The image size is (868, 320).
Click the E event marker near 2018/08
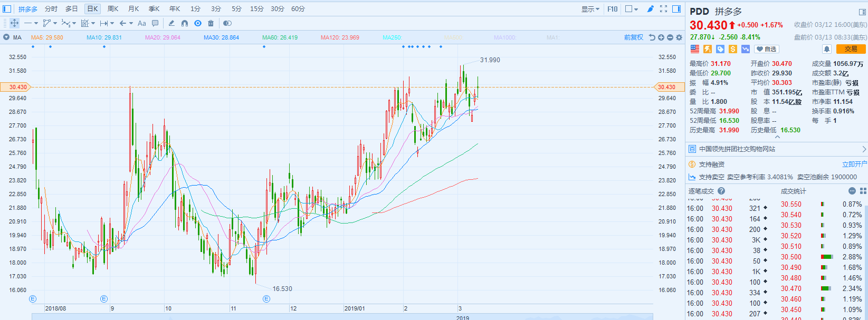tap(33, 299)
